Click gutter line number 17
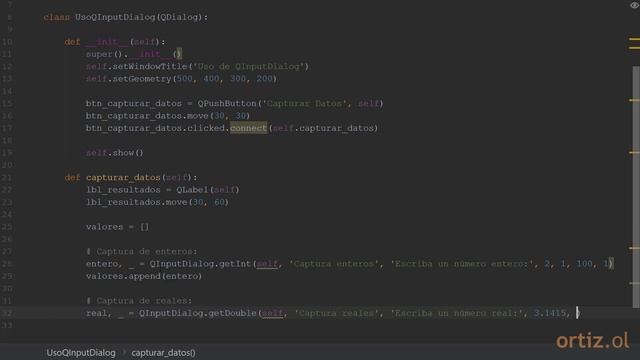 [7, 128]
